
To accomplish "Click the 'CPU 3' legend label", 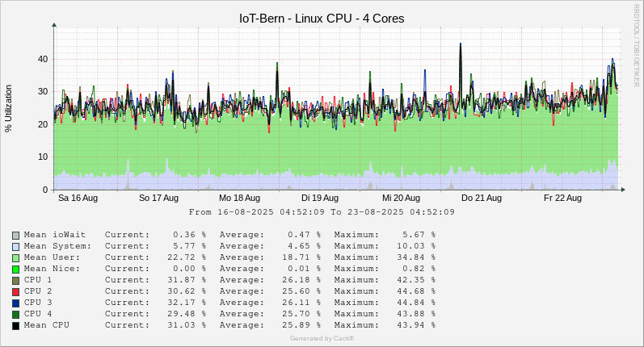I will pos(38,303).
